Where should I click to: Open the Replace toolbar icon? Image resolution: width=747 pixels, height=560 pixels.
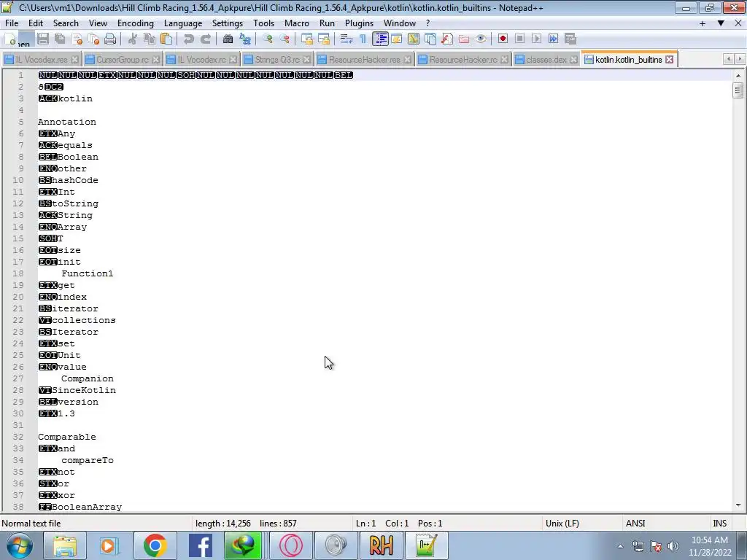coord(245,39)
